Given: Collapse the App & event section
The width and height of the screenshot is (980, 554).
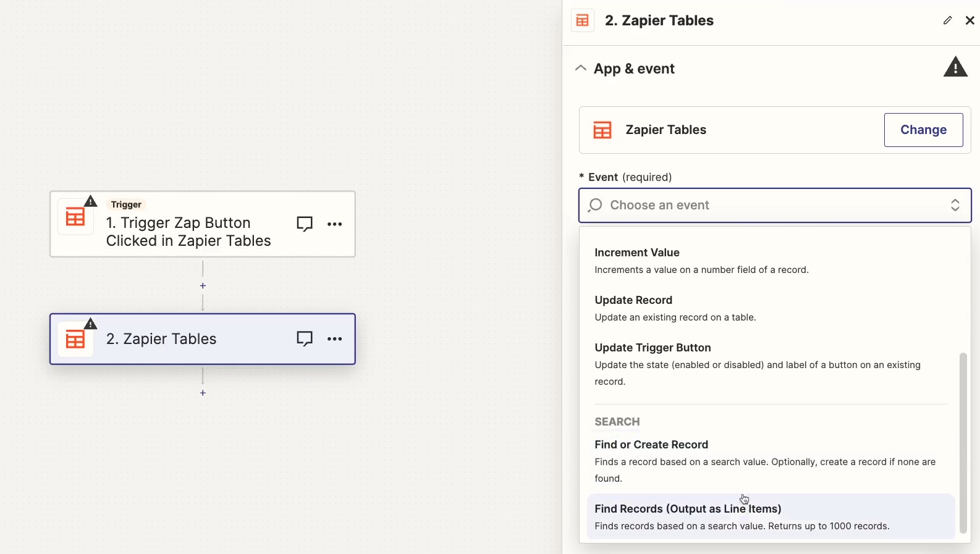Looking at the screenshot, I should click(x=580, y=69).
